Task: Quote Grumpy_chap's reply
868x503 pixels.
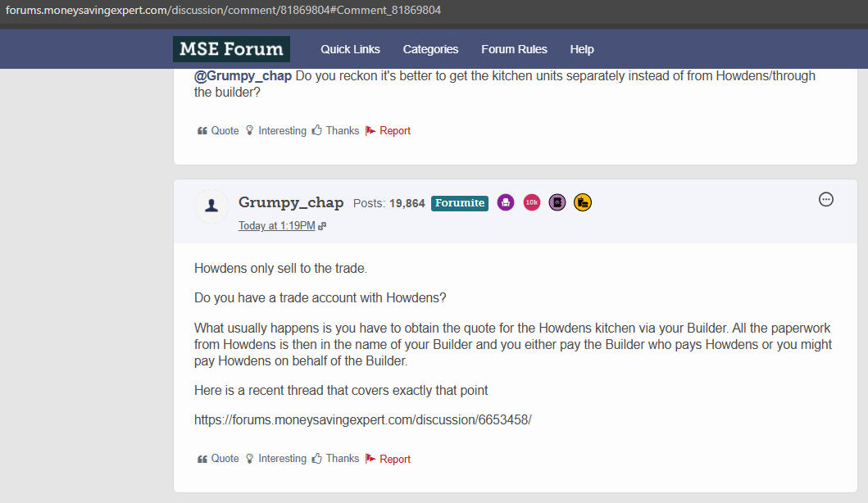Action: [218, 459]
